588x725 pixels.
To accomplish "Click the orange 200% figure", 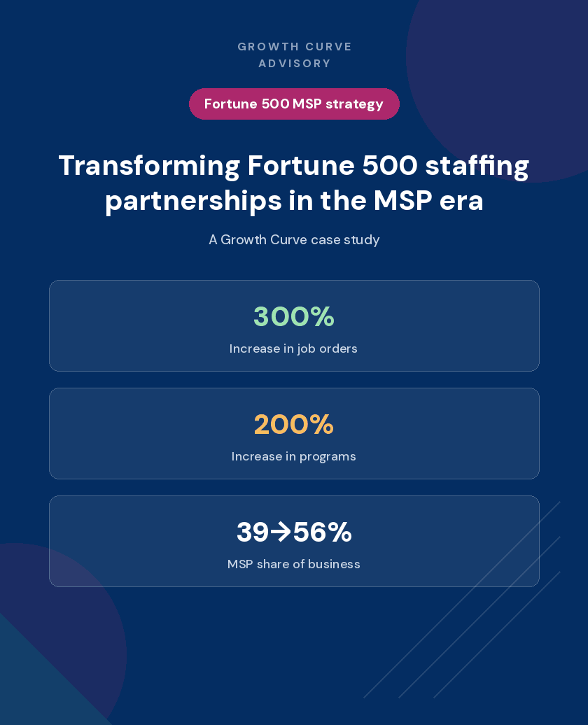I will (x=294, y=425).
